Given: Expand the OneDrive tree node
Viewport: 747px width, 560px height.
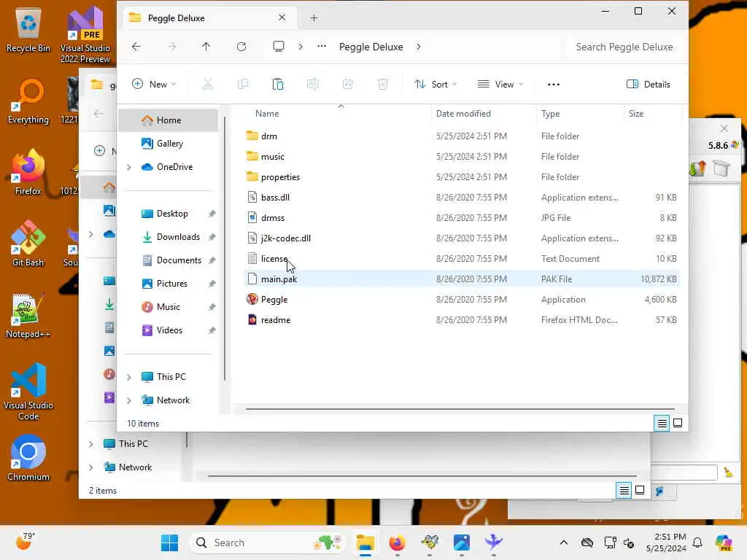Looking at the screenshot, I should (128, 167).
